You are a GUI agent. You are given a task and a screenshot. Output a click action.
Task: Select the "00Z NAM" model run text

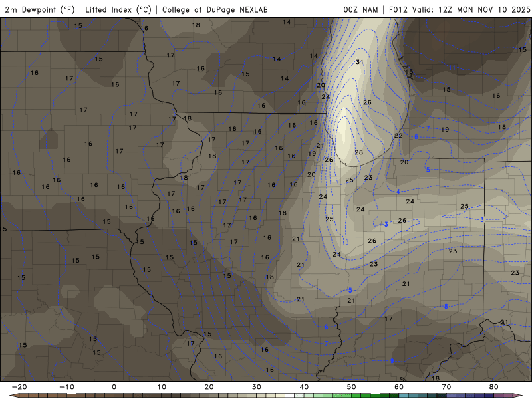[360, 9]
